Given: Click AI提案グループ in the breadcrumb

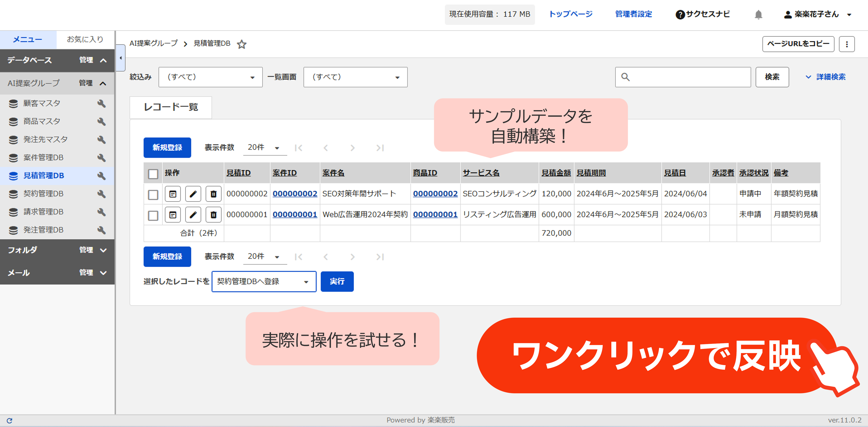Looking at the screenshot, I should pos(153,43).
